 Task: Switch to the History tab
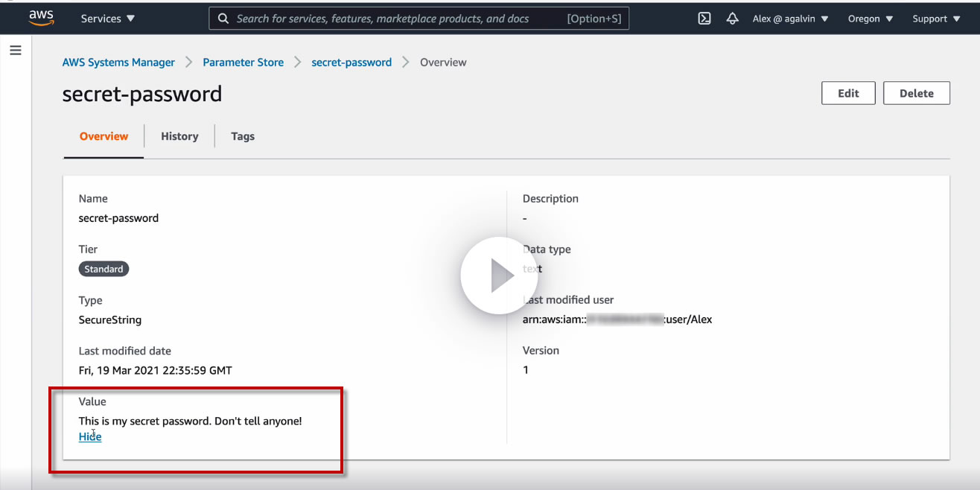pos(179,136)
